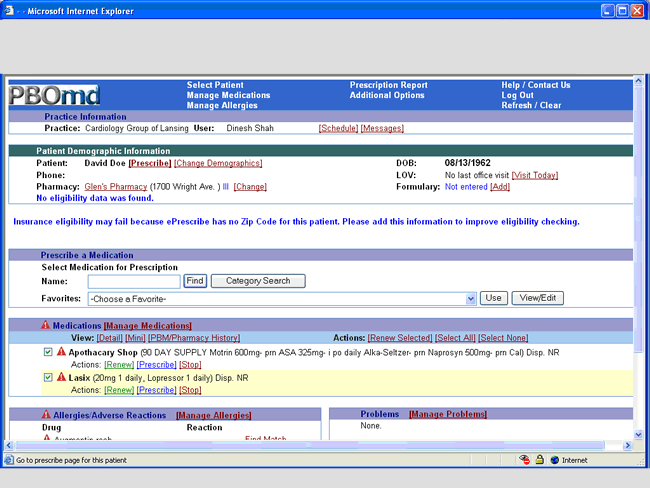This screenshot has height=488, width=650.
Task: Open the Choose a Favorite dropdown
Action: click(x=282, y=298)
